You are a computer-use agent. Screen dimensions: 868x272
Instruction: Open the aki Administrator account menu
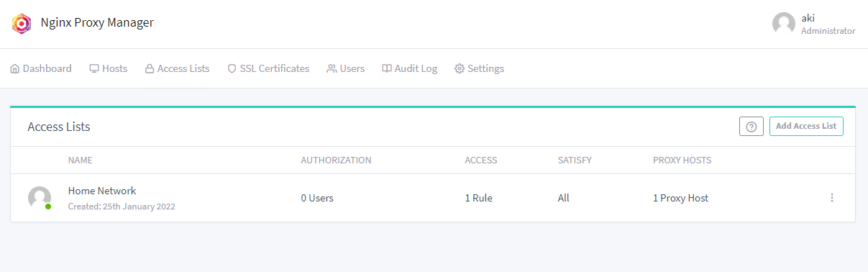click(x=814, y=24)
